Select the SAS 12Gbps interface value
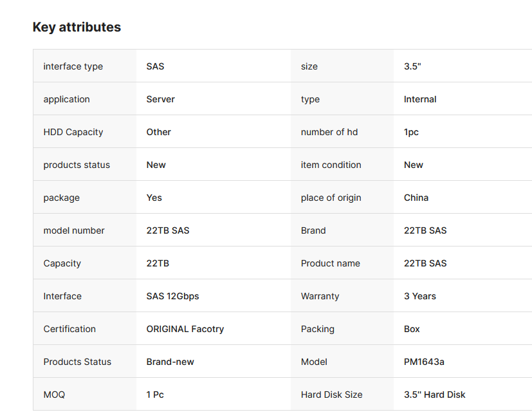 [x=172, y=296]
